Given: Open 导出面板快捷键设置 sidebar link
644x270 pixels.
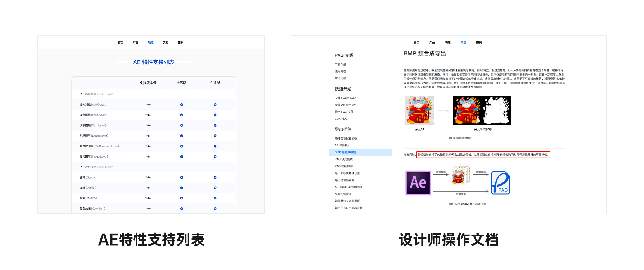Looking at the screenshot, I should (347, 173).
